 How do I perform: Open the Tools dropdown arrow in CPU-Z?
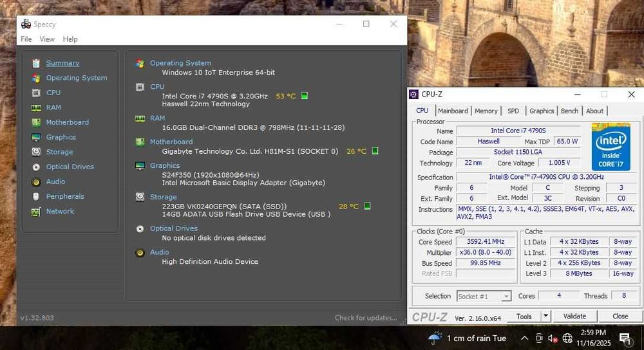(545, 316)
